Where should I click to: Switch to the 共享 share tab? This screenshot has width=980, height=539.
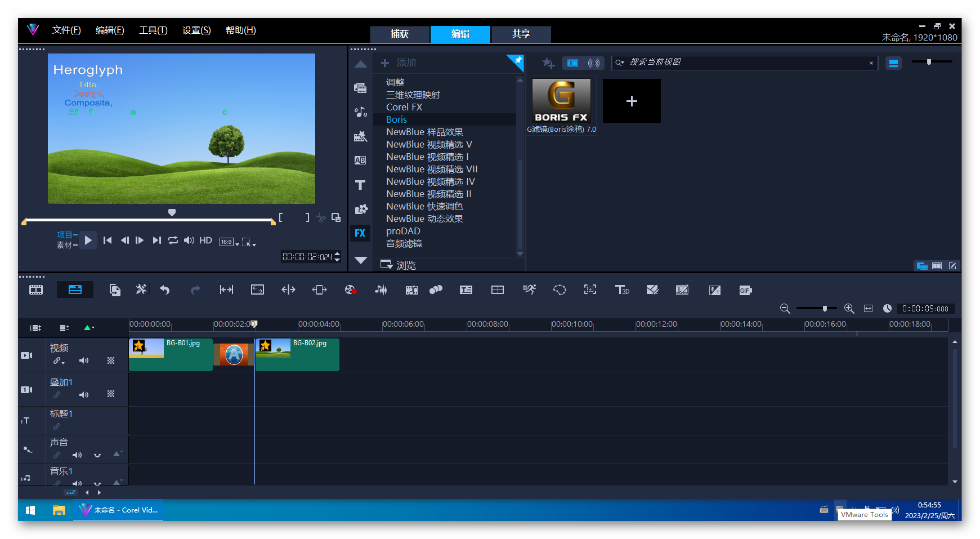click(521, 34)
